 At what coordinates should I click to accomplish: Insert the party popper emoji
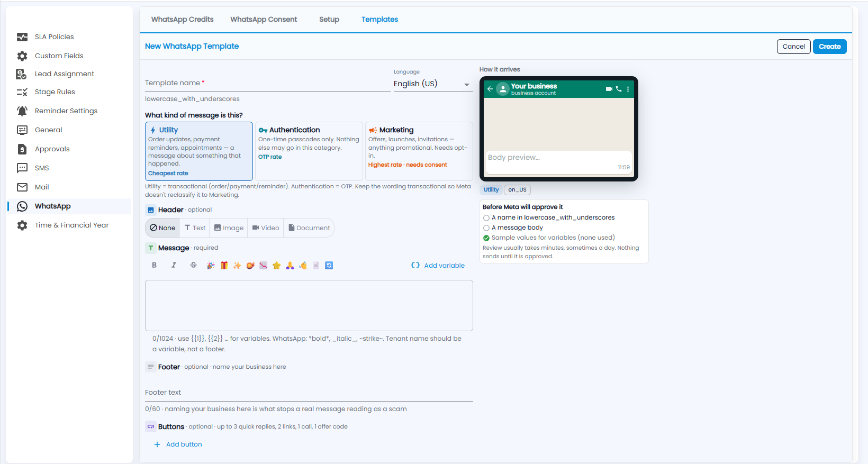211,266
